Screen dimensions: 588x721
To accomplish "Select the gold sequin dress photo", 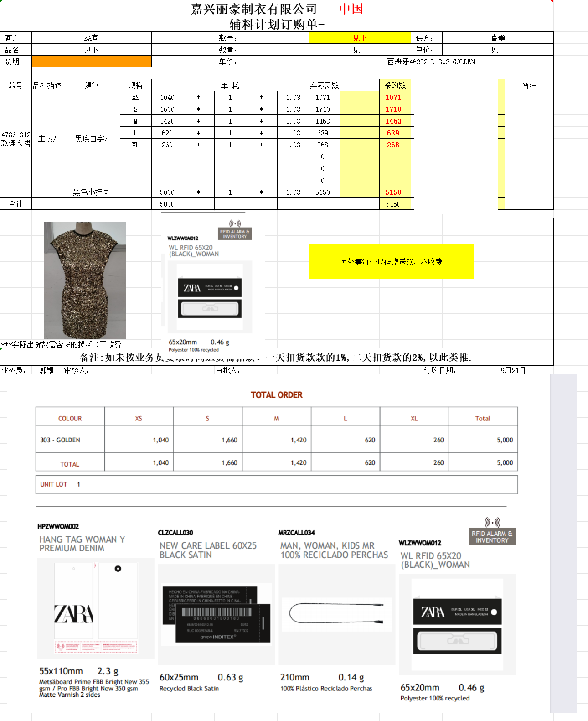I will (x=85, y=280).
